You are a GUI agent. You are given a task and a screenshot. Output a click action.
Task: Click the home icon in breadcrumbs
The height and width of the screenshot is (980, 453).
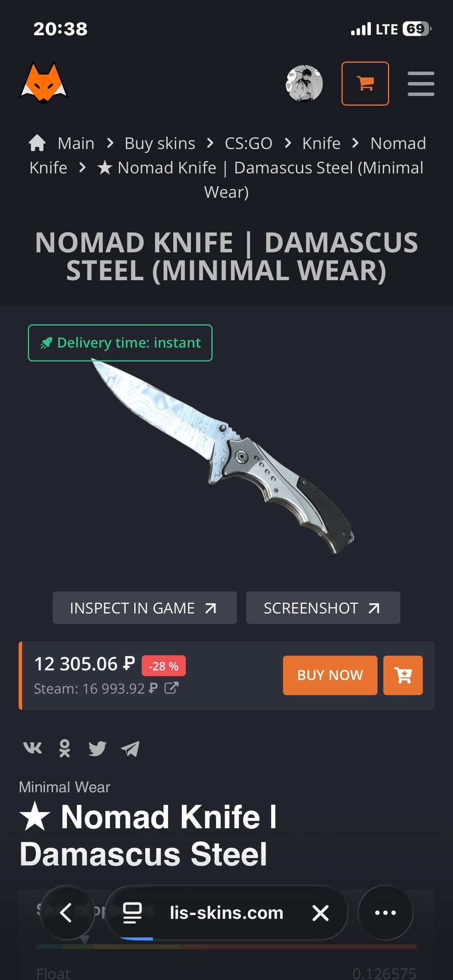[37, 143]
